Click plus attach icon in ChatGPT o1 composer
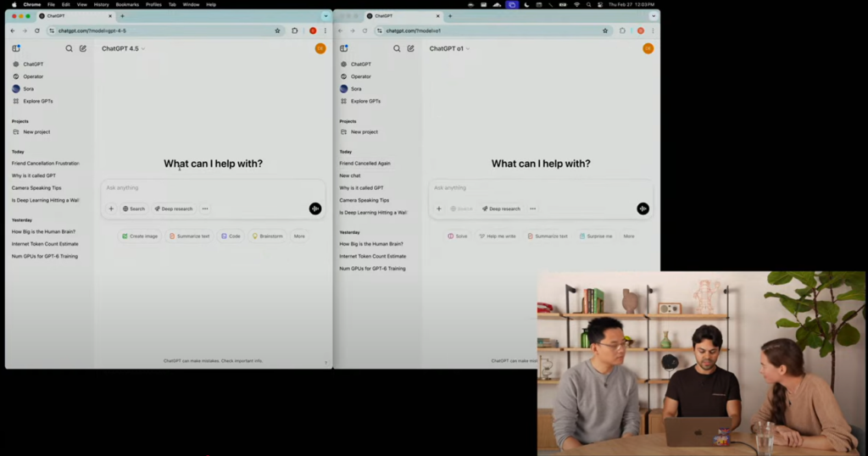Viewport: 868px width, 456px height. click(x=439, y=209)
